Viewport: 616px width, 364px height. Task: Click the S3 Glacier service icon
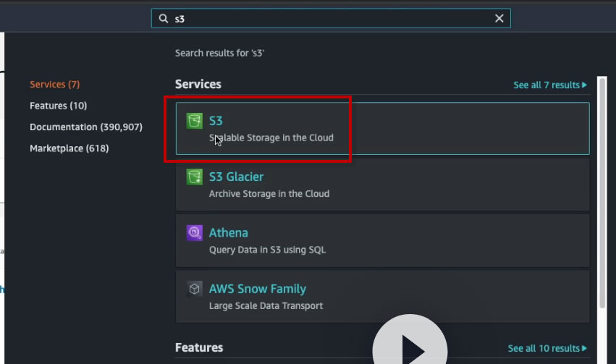(x=194, y=177)
